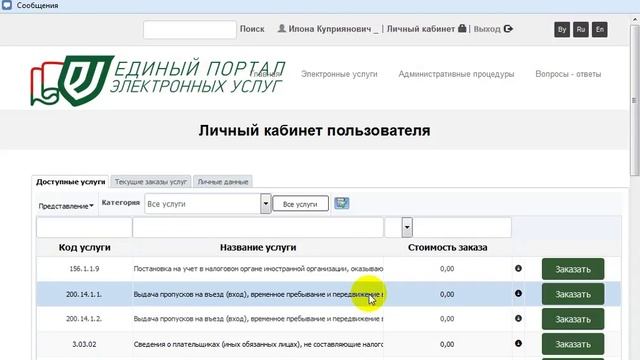Screen dimensions: 640x360
Task: Open the Категория combo box arrow
Action: pos(266,203)
